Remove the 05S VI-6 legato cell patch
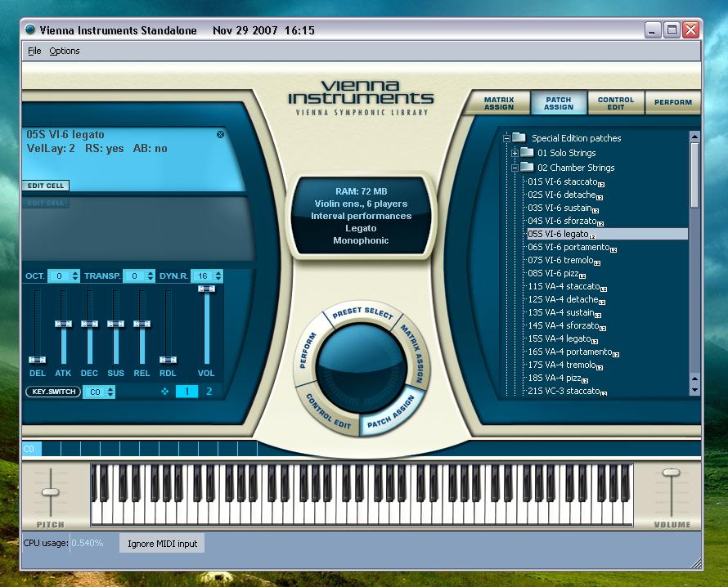728x587 pixels. [221, 135]
